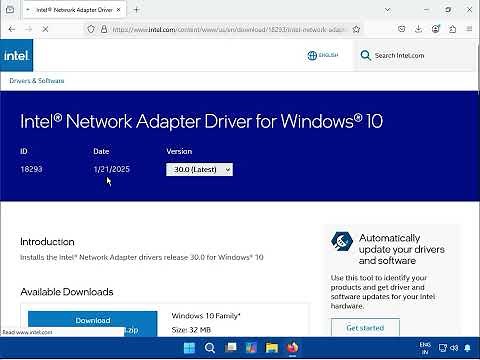Screen dimensions: 480x360
Task: Open the volume speaker tray icon
Action: coord(454,348)
